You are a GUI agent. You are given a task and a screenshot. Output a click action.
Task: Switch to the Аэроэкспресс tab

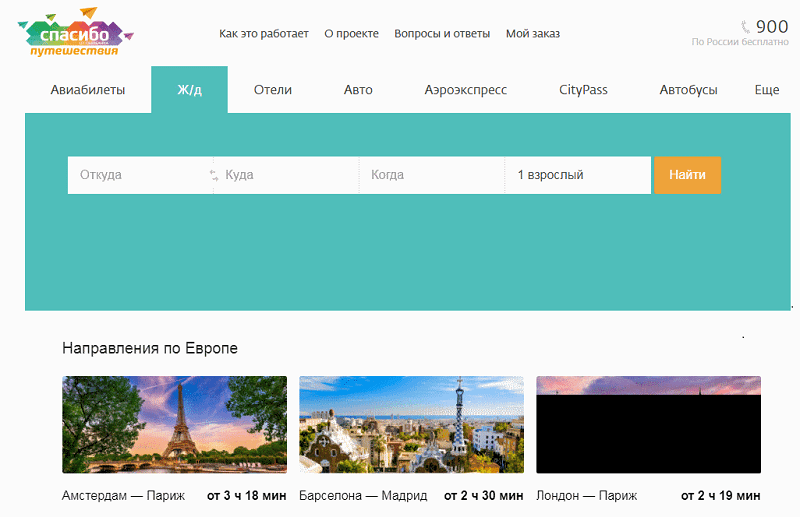pyautogui.click(x=466, y=90)
